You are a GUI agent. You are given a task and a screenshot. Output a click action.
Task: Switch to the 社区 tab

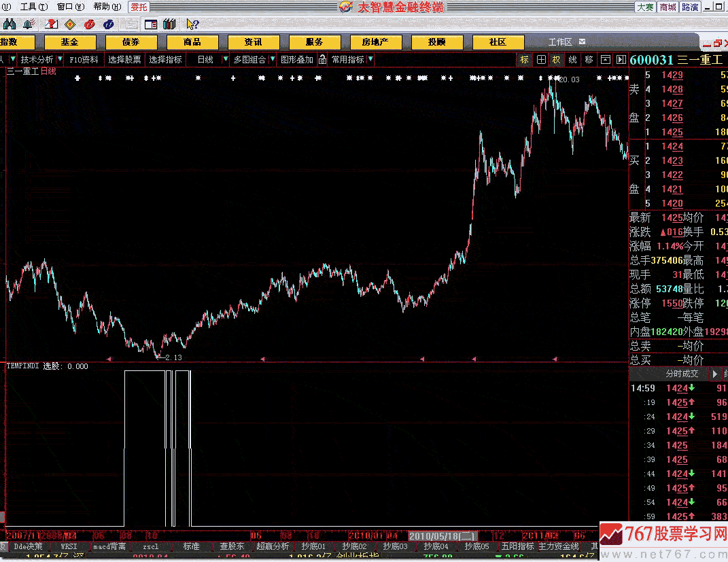[x=498, y=42]
